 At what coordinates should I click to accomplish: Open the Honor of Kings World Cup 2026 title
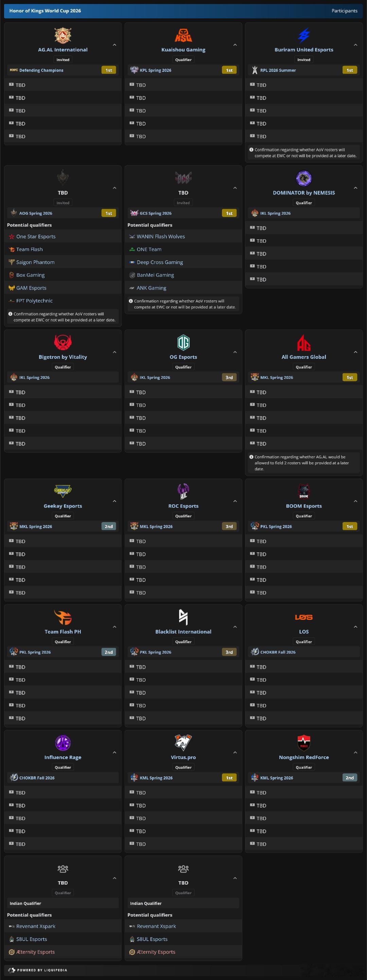pos(45,11)
